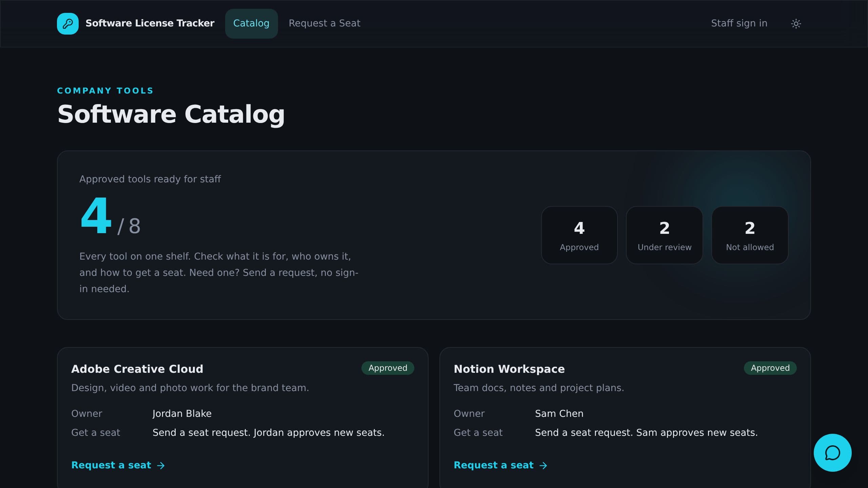This screenshot has height=488, width=868.
Task: Click owner name Jordan Blake
Action: pyautogui.click(x=182, y=413)
